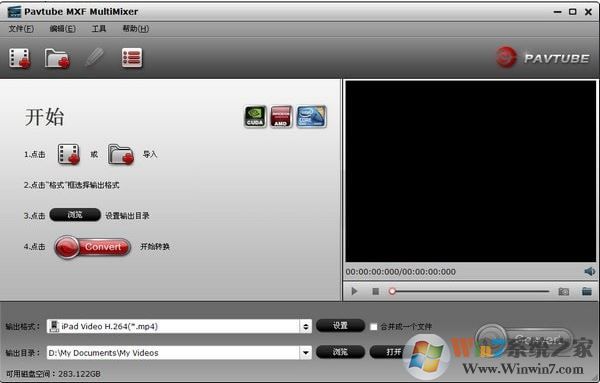Click the 设置 button next to format
The height and width of the screenshot is (383, 600).
point(340,326)
